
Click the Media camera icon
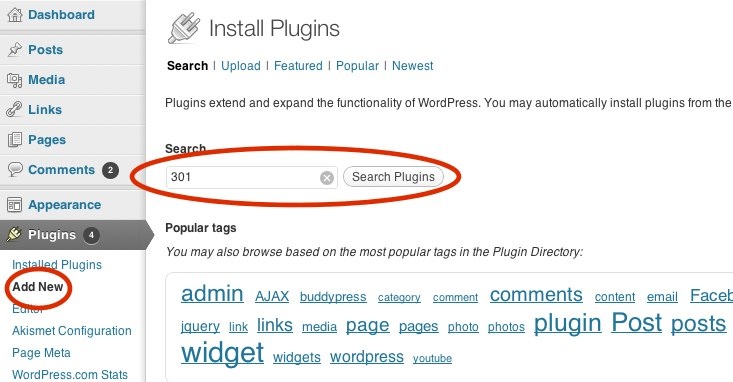[14, 80]
